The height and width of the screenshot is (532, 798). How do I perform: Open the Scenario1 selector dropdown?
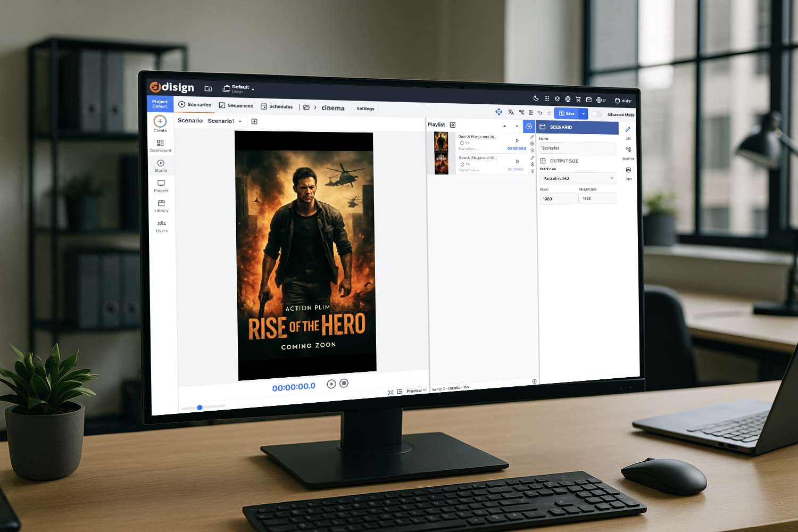pyautogui.click(x=225, y=121)
